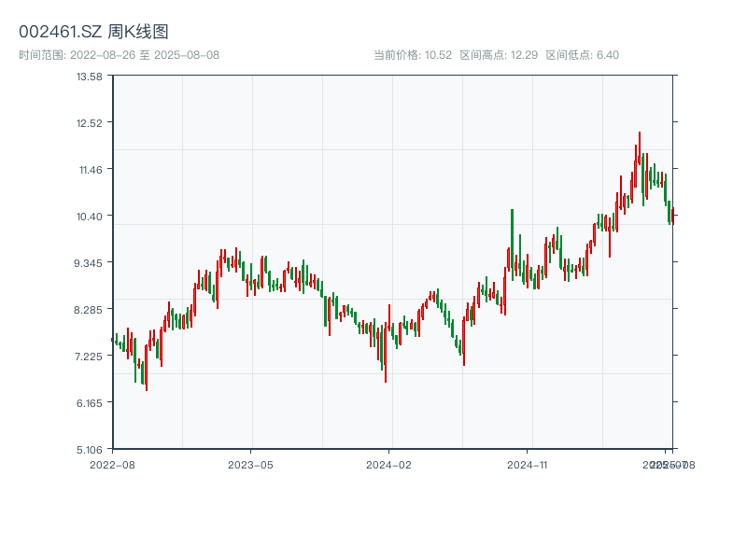747x560 pixels.
Task: Click the 2022-08 x-axis date label
Action: pyautogui.click(x=112, y=464)
